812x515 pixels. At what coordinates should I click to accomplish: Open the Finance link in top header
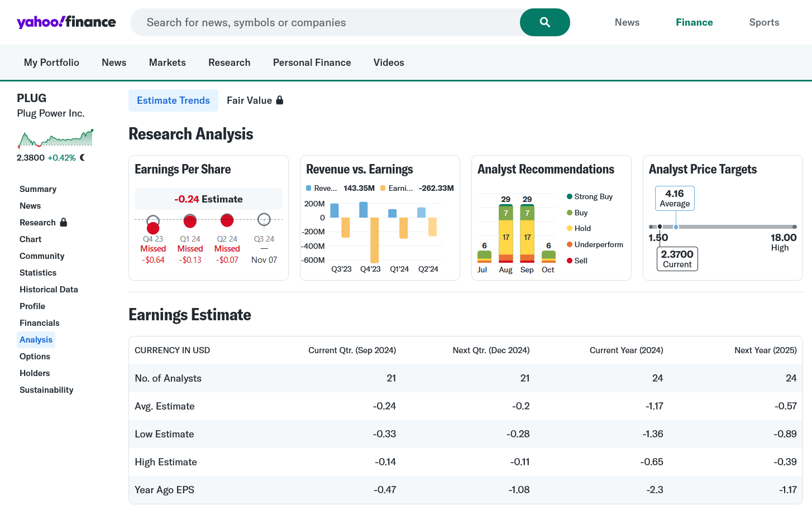[x=694, y=22]
